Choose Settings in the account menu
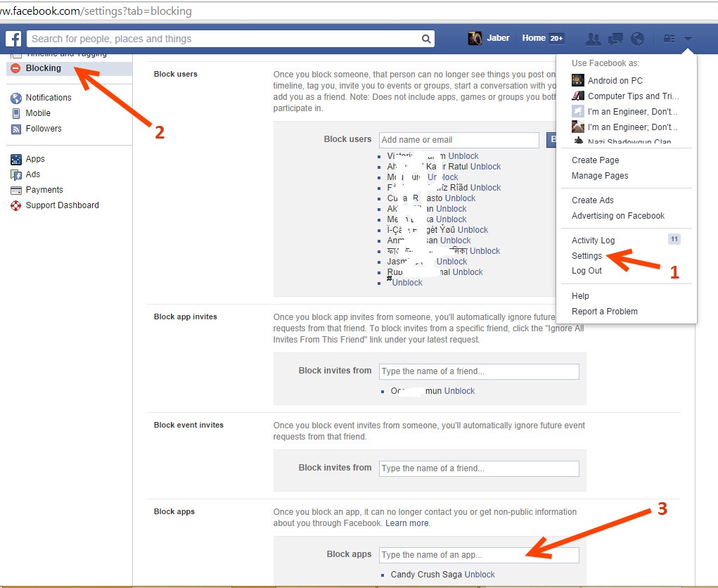 pyautogui.click(x=586, y=256)
